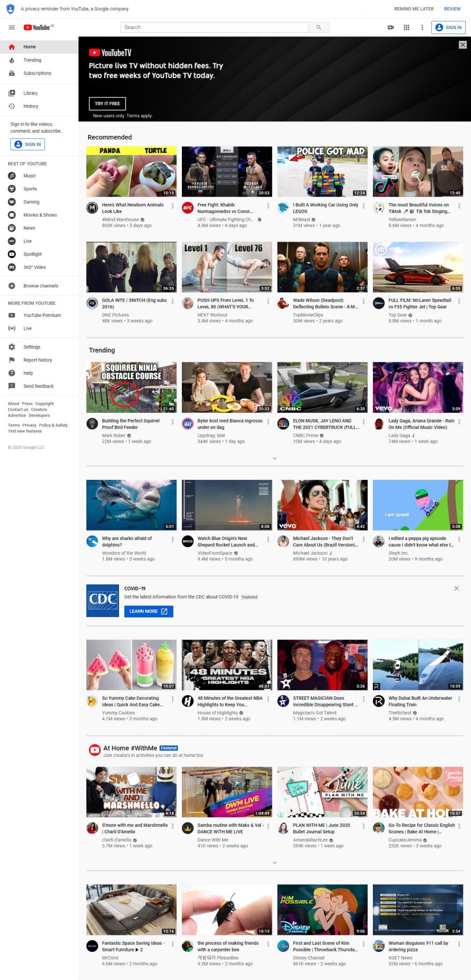Open Mark Rober's channel avatar
Viewport: 471px width, 980px height.
(92, 424)
